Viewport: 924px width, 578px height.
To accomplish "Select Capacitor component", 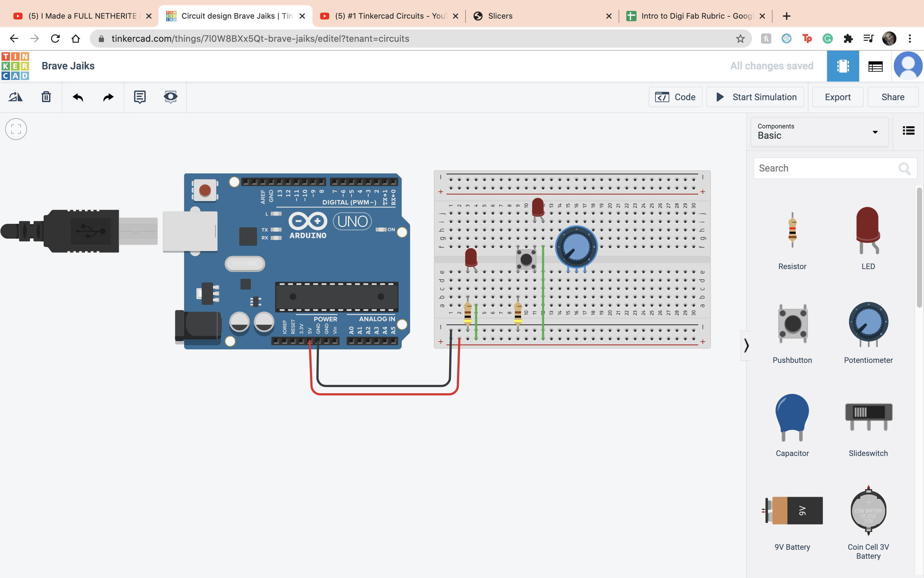I will click(792, 425).
